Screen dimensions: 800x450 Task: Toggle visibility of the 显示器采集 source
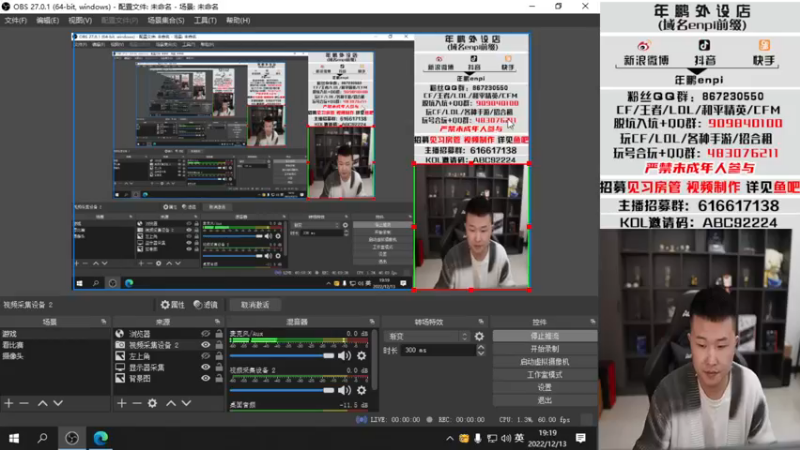pyautogui.click(x=206, y=367)
